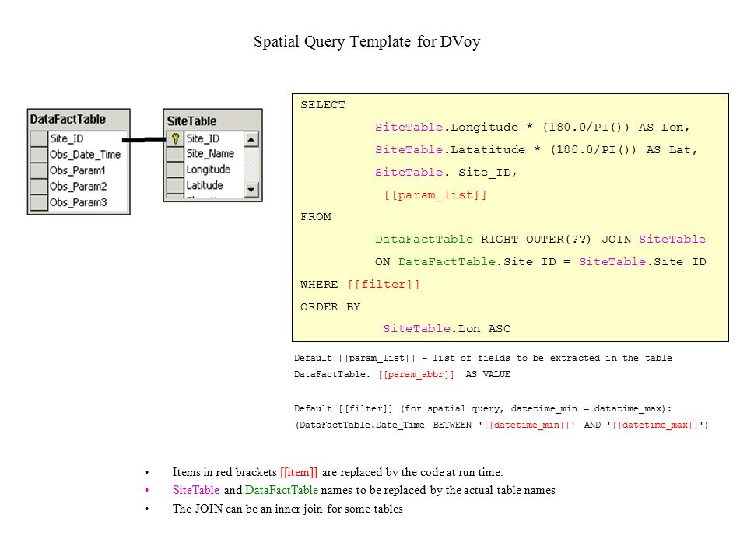Click the FROM keyword in the query
Image resolution: width=747 pixels, height=560 pixels.
tap(316, 217)
